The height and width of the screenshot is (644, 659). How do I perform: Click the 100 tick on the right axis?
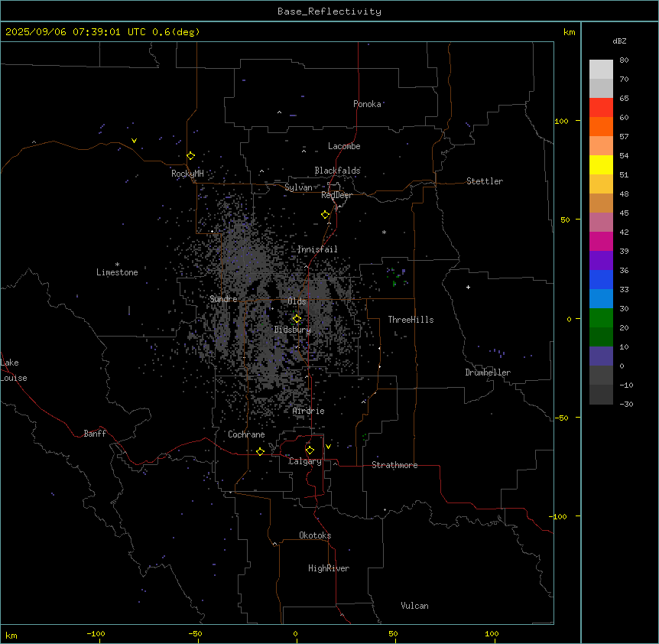(x=561, y=121)
